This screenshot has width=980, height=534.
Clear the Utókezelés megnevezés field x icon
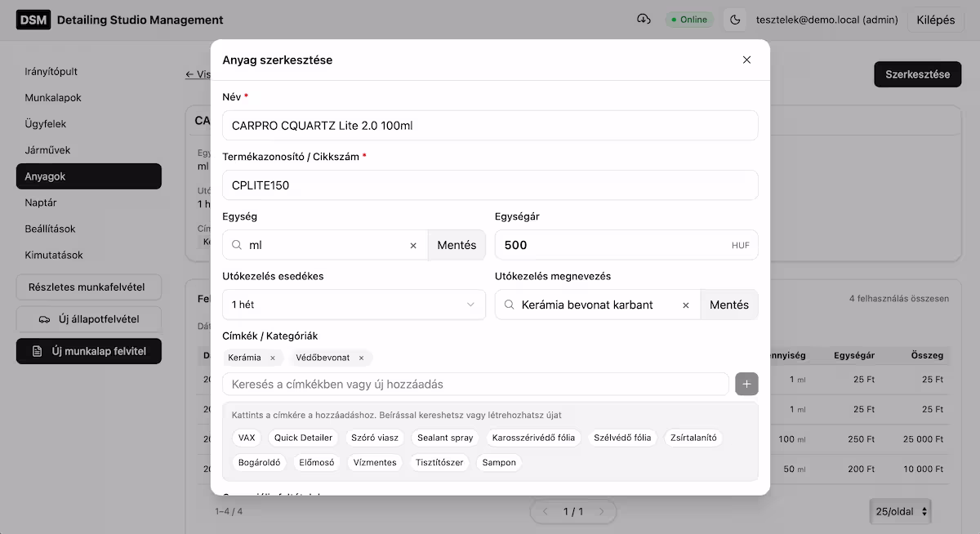[686, 305]
